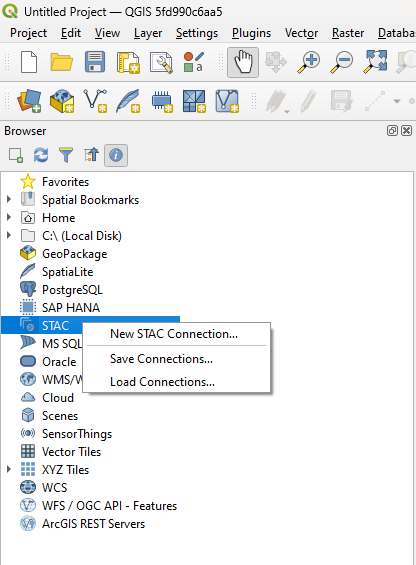Save project with the floppy disk icon

(x=95, y=62)
